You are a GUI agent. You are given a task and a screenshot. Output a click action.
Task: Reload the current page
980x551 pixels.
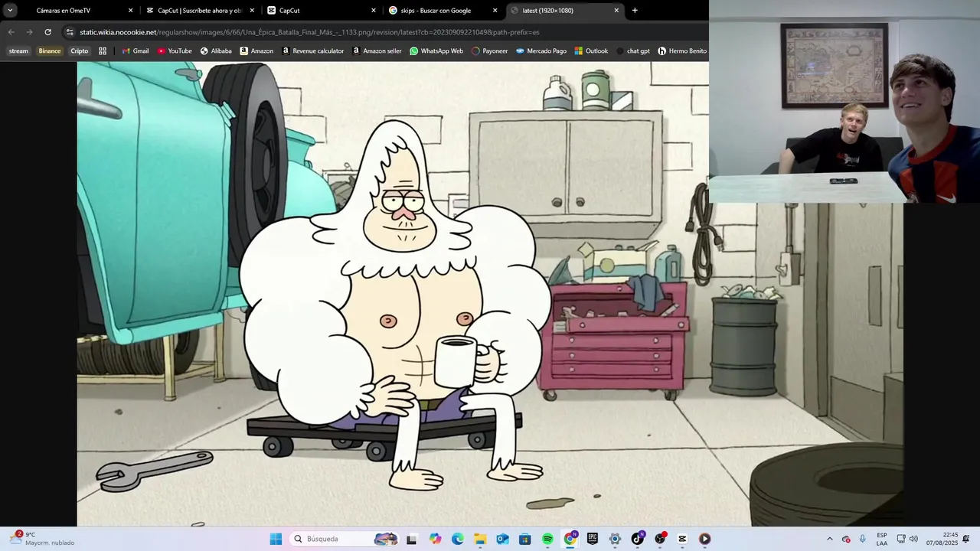tap(47, 32)
